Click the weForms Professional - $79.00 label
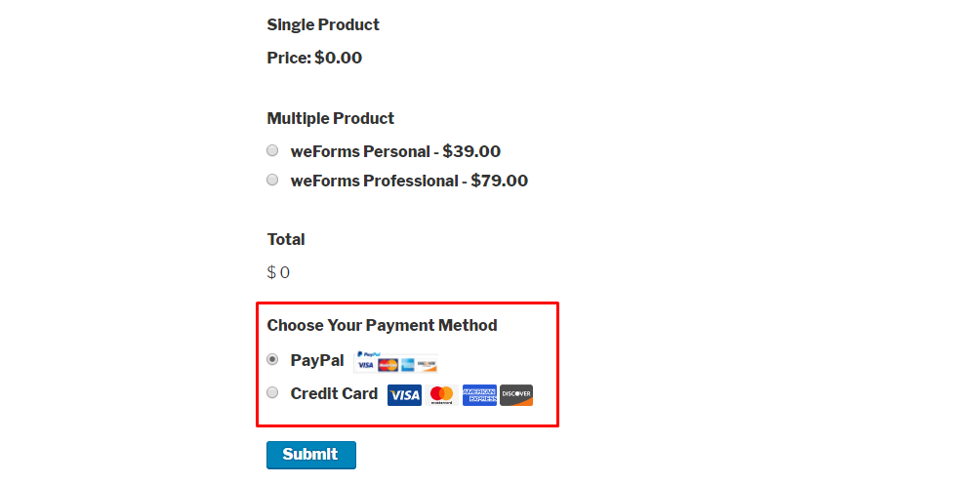The height and width of the screenshot is (485, 980). 409,182
